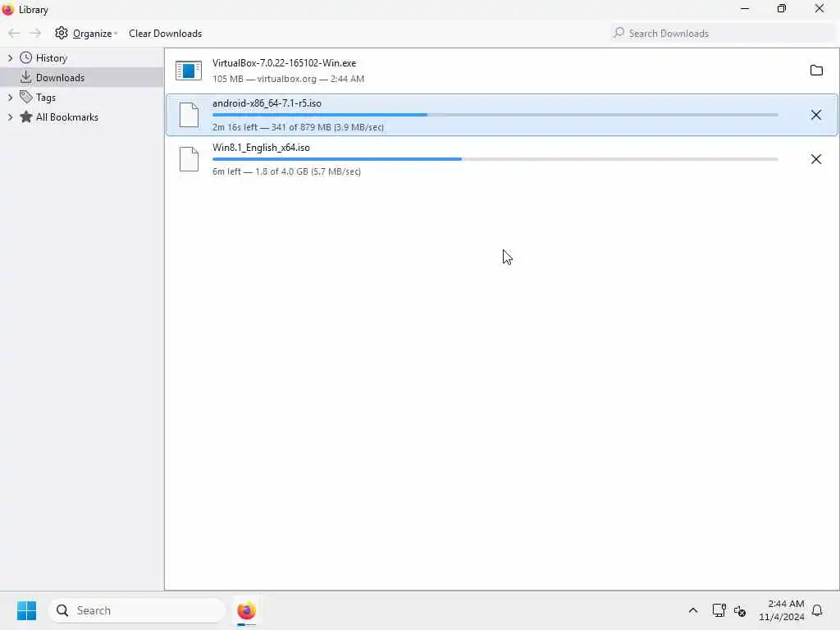
Task: Select Tags in the sidebar
Action: (x=46, y=98)
